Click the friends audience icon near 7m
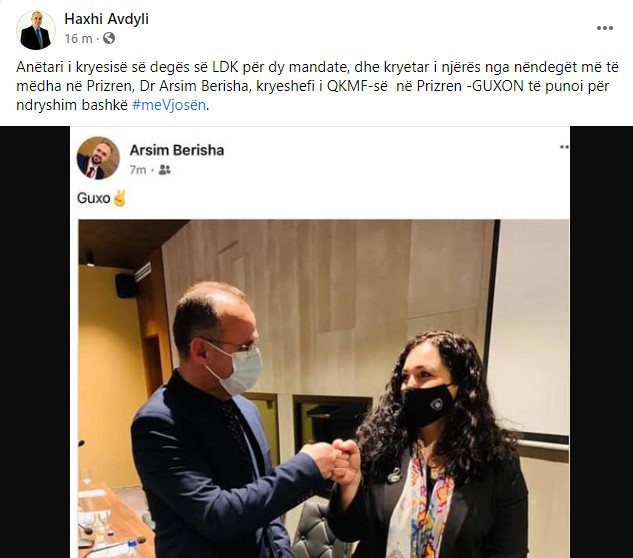Viewport: 633px width, 558px height. (x=164, y=170)
